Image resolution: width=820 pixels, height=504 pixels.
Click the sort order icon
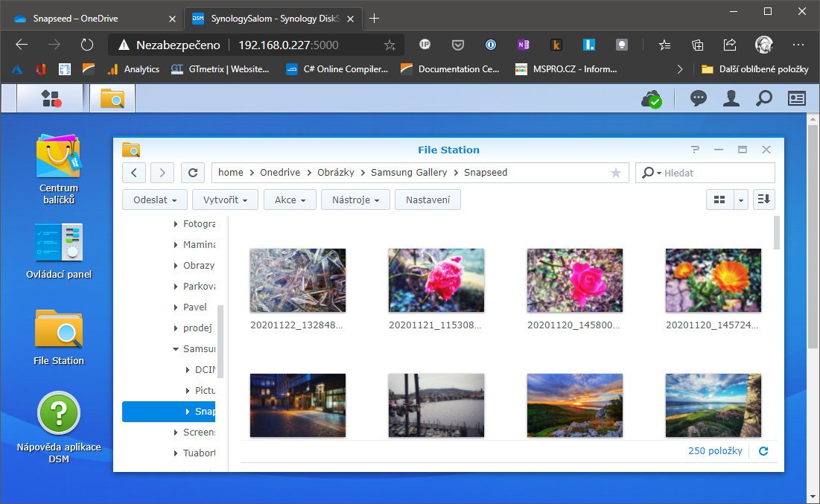[x=763, y=200]
